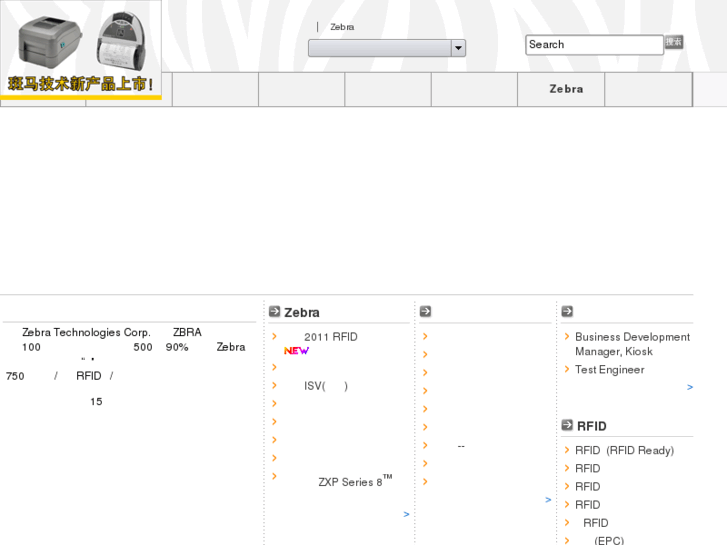
Task: Click the 750 text in the paragraph
Action: (15, 376)
